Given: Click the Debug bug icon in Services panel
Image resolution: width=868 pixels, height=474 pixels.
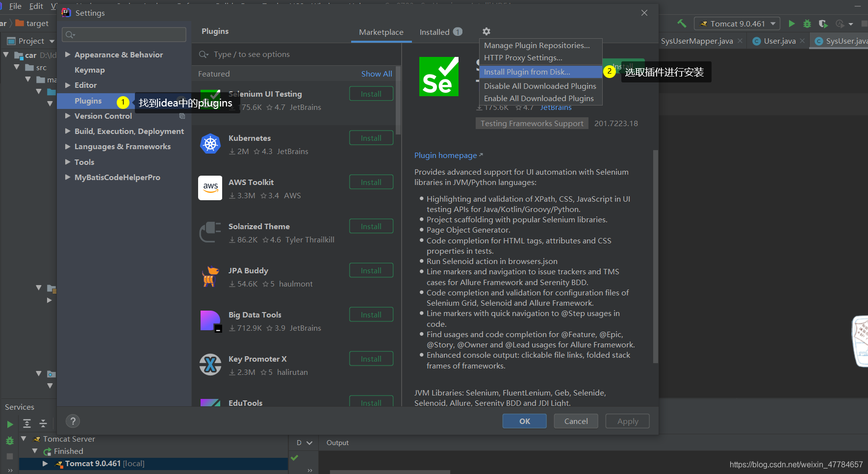Looking at the screenshot, I should (10, 441).
